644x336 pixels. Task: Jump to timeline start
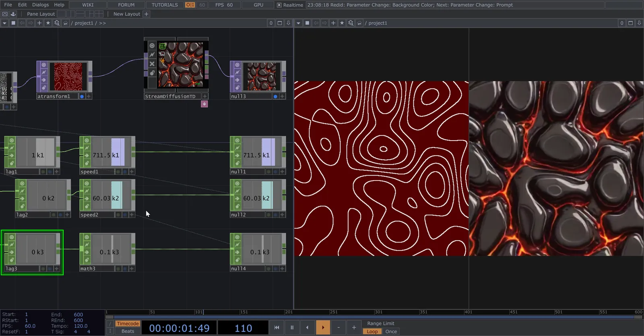(277, 328)
